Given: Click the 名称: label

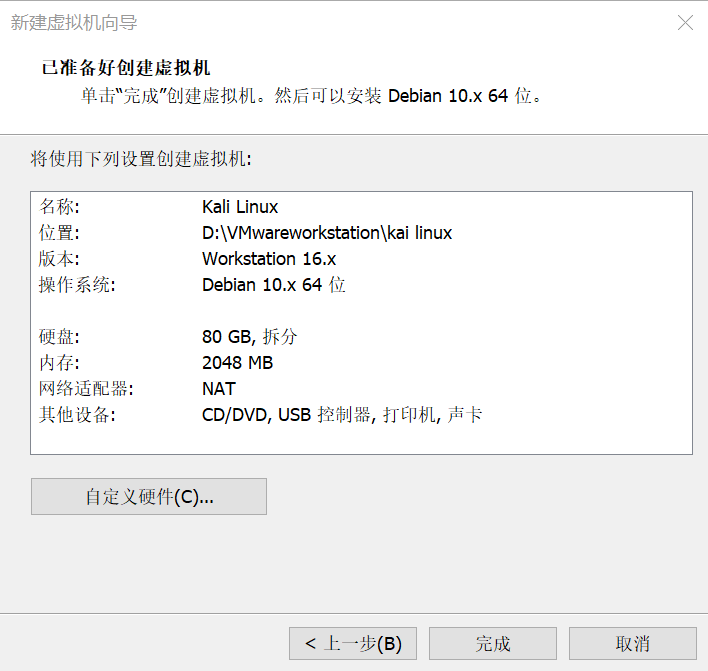Looking at the screenshot, I should [59, 207].
